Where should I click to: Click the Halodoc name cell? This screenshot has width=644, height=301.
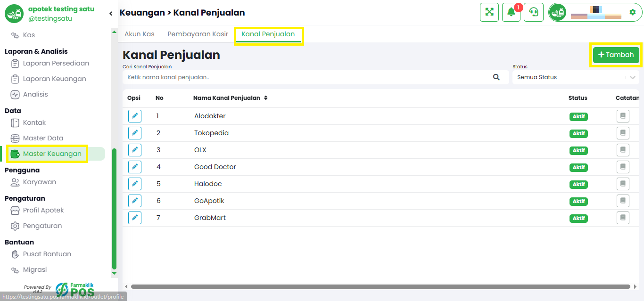click(208, 184)
